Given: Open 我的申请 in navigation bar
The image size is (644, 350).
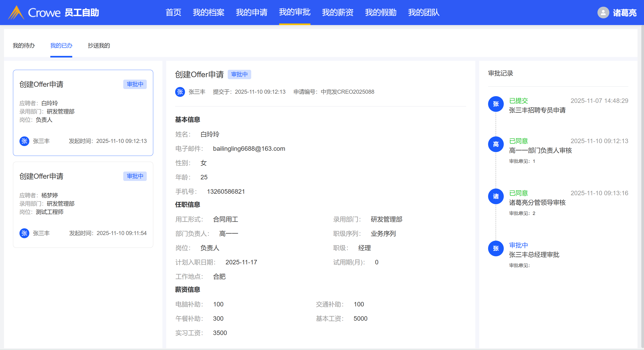Looking at the screenshot, I should pyautogui.click(x=251, y=13).
